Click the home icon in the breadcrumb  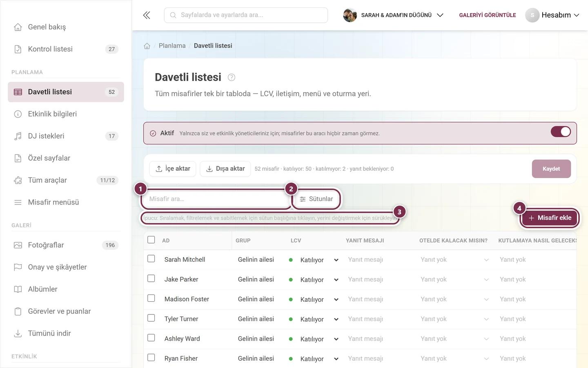click(x=147, y=46)
